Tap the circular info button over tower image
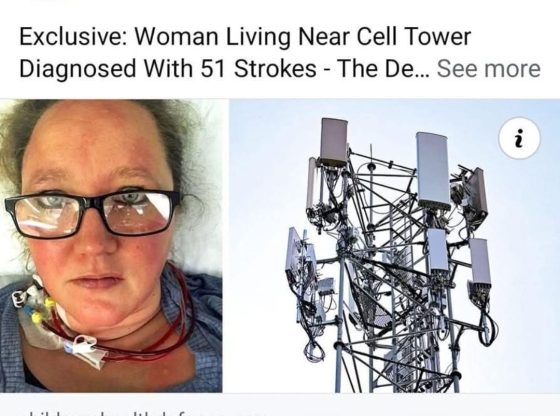 tap(519, 138)
